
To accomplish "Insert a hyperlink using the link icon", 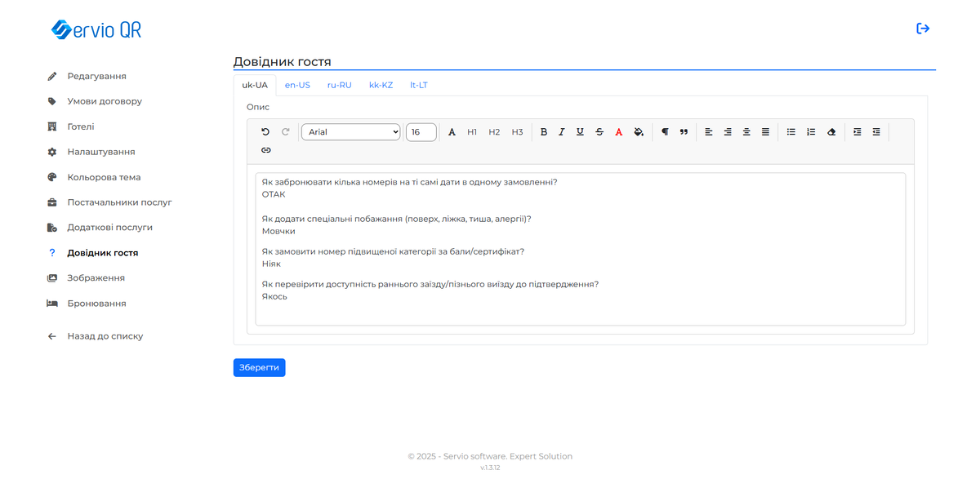I will (x=265, y=150).
